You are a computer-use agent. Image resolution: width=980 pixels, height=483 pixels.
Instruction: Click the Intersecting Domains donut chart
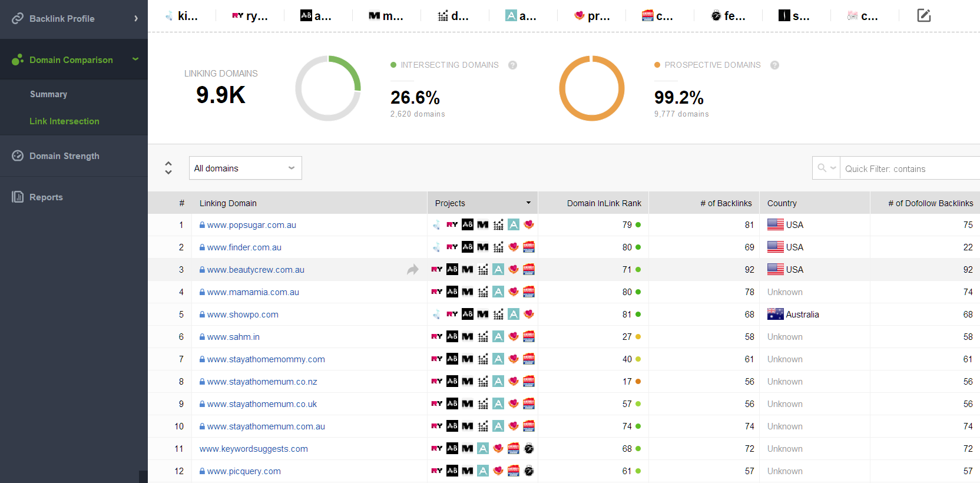pos(328,88)
